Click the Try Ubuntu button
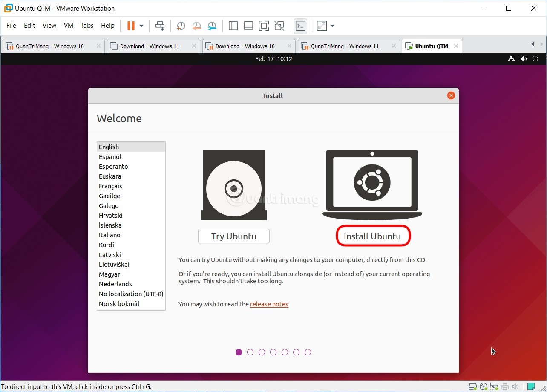This screenshot has height=392, width=547. tap(234, 236)
